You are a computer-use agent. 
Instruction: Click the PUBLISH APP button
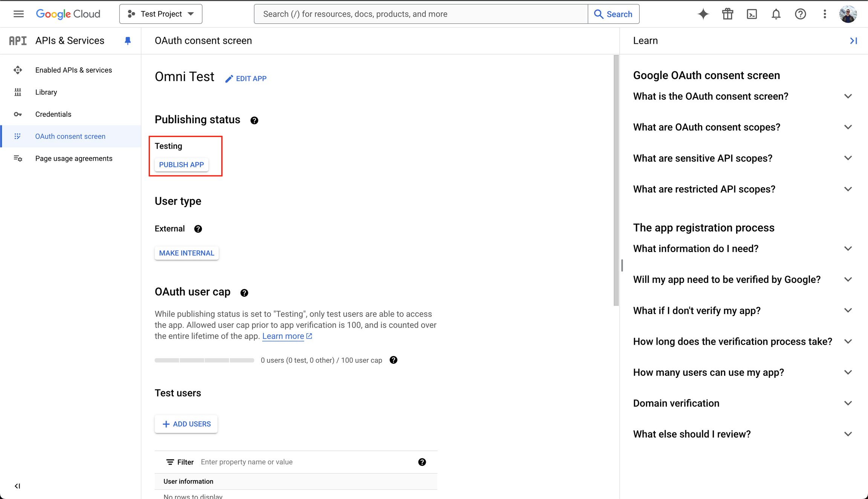(x=181, y=165)
